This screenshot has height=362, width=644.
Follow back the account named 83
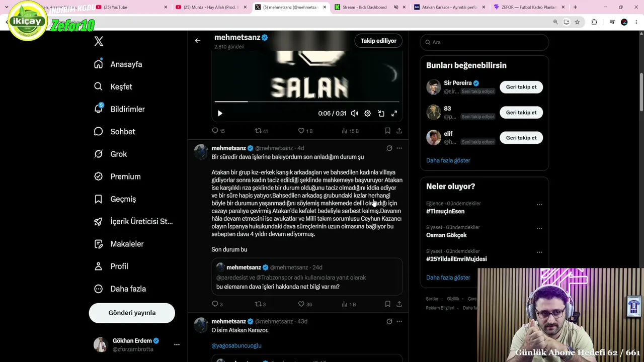coord(521,113)
